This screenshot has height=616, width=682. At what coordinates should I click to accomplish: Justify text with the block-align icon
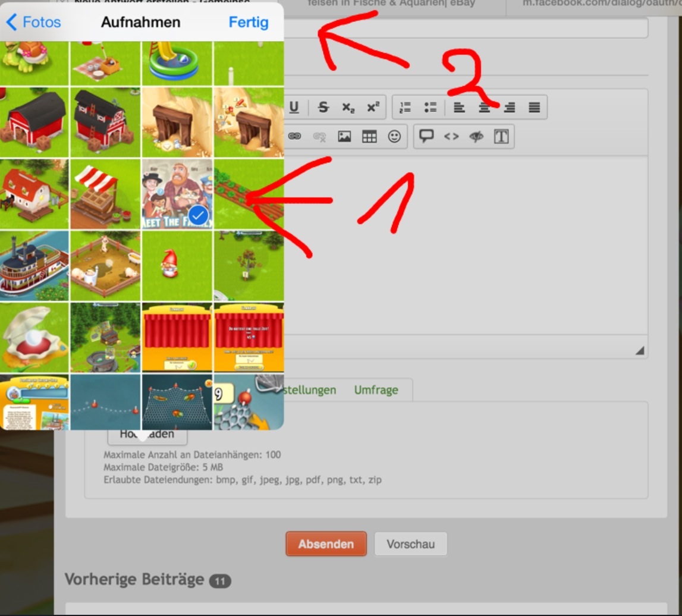pyautogui.click(x=534, y=107)
